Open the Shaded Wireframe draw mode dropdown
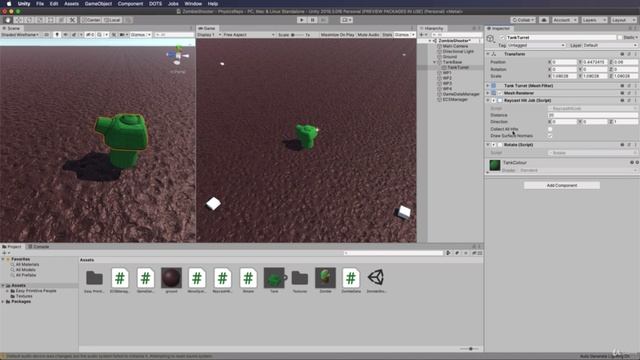The image size is (640, 360). (x=20, y=35)
